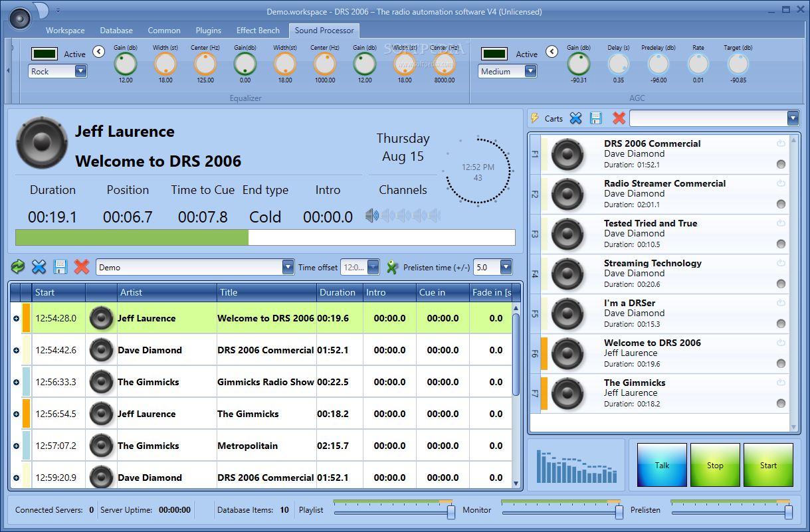
Task: Sort by the Artist column header
Action: tap(167, 292)
